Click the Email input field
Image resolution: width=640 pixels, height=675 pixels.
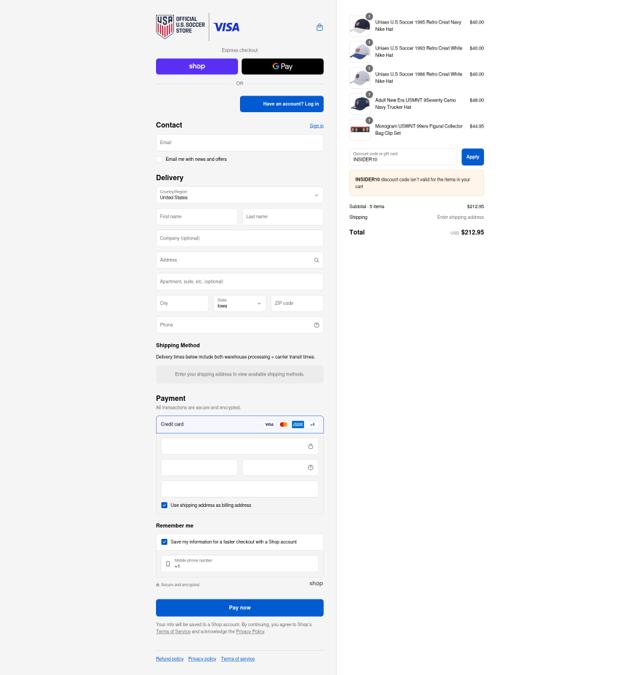coord(240,142)
